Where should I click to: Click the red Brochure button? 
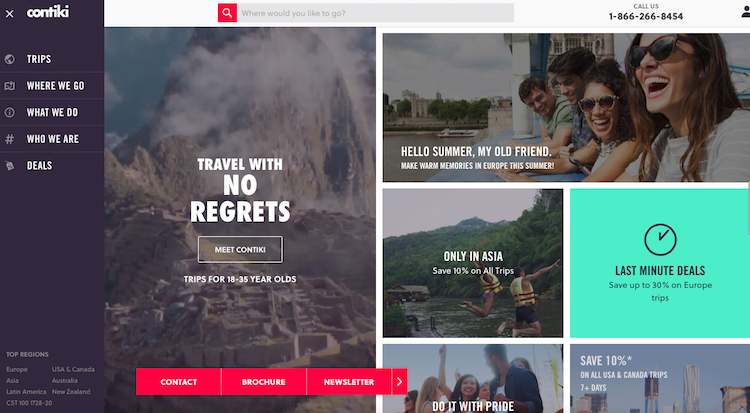[264, 381]
